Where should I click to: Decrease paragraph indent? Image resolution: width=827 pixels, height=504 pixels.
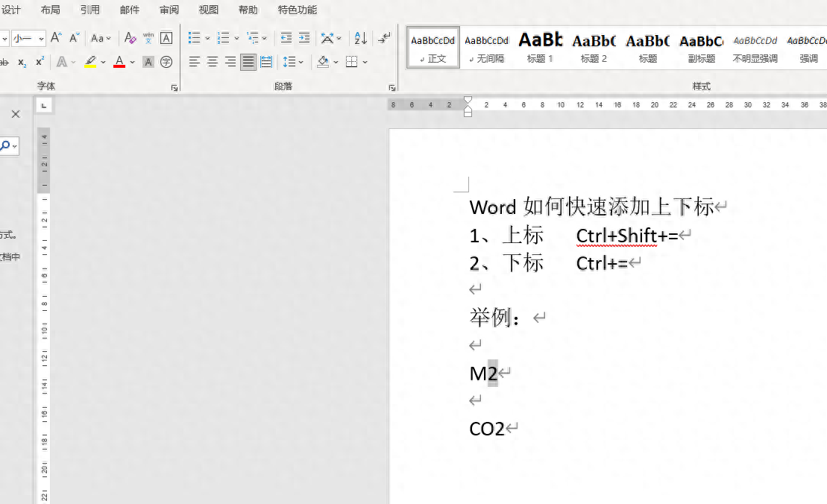pos(286,38)
